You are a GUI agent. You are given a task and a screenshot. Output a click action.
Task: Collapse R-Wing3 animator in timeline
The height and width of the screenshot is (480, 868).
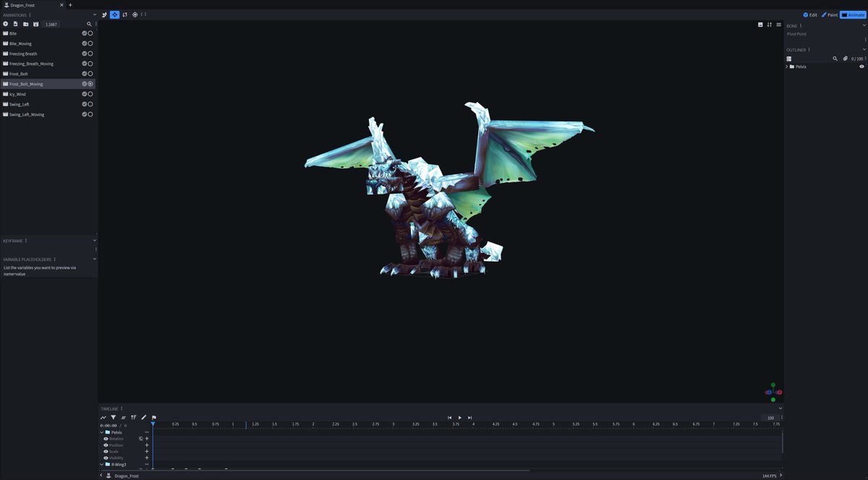(x=102, y=465)
